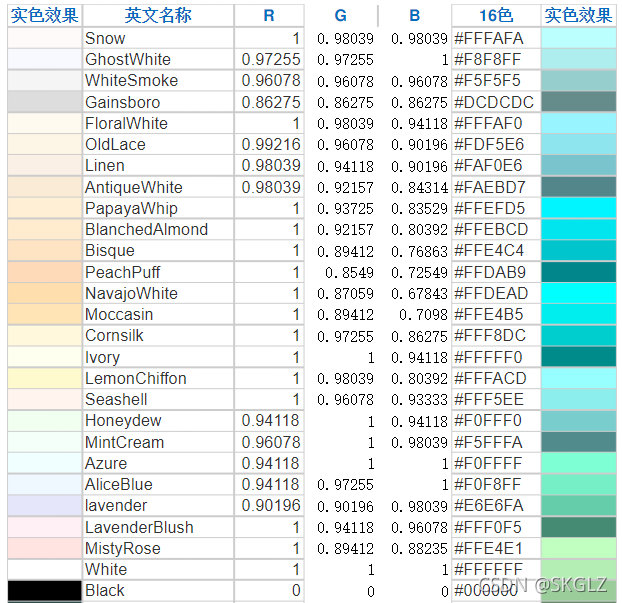
Task: Click the B value 0.88235 for MistyRose
Action: click(x=419, y=549)
